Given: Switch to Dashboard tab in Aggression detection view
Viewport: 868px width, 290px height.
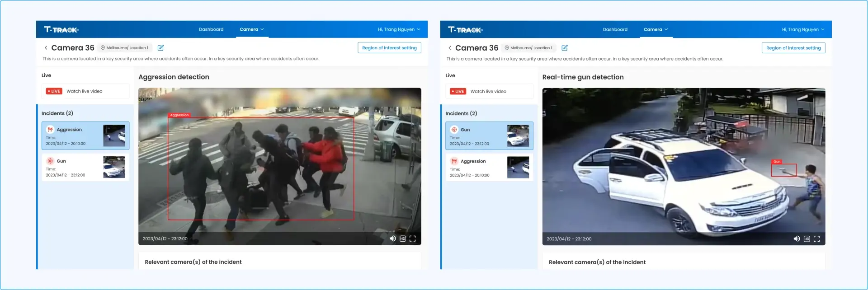Looking at the screenshot, I should (x=211, y=29).
